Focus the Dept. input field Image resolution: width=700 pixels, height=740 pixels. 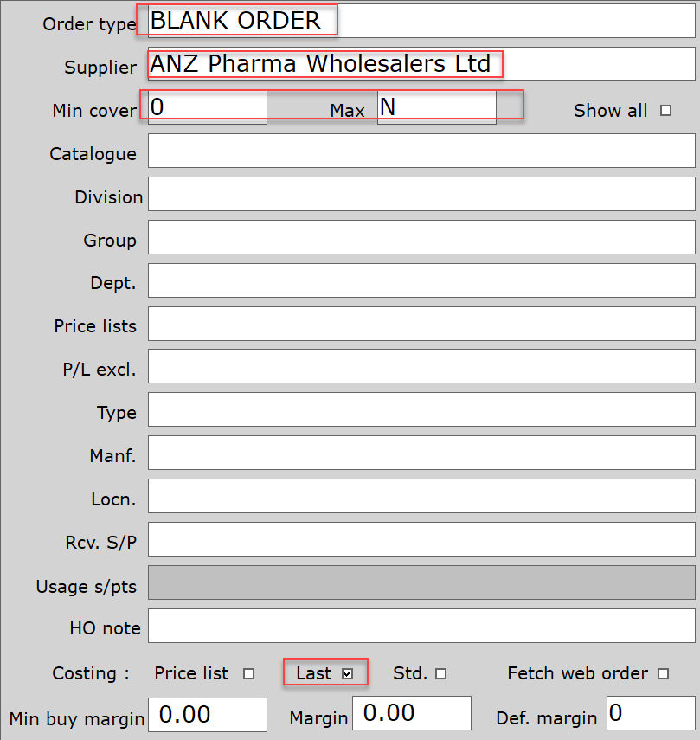421,280
